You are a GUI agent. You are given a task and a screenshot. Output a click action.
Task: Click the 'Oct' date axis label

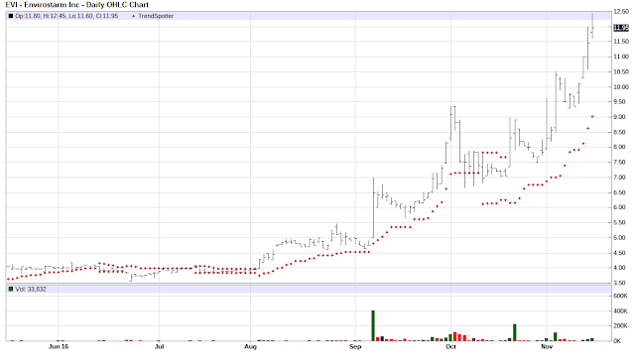coord(450,346)
